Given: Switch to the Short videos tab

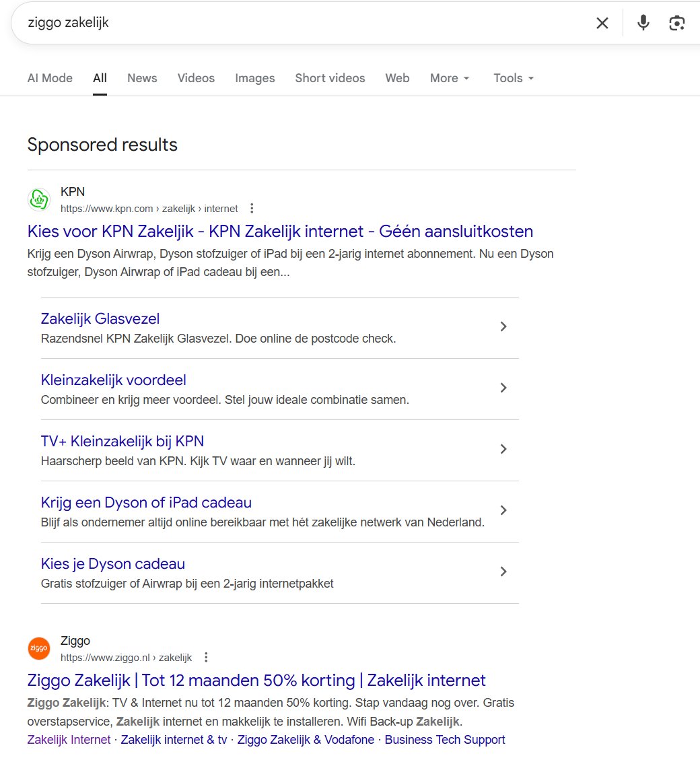Looking at the screenshot, I should (330, 78).
